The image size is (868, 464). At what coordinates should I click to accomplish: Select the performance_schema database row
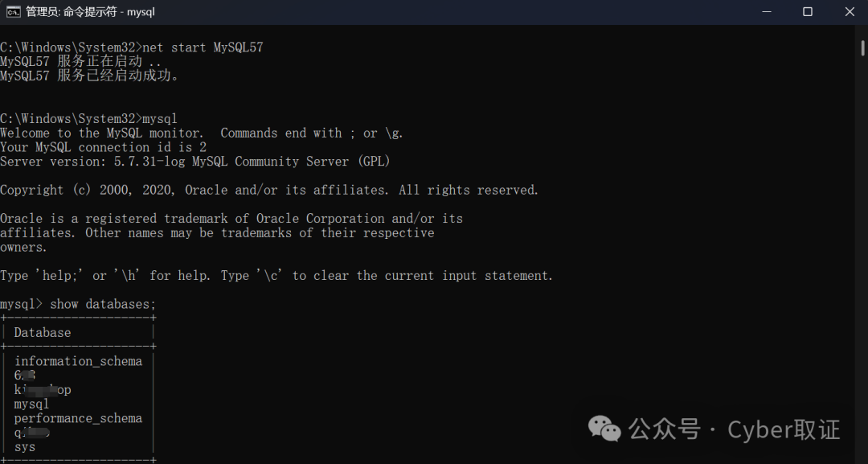78,418
